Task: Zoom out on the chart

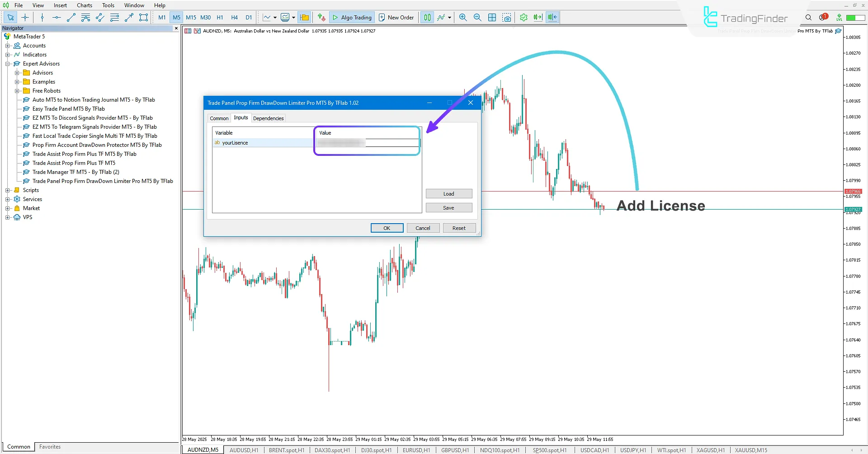Action: point(477,17)
